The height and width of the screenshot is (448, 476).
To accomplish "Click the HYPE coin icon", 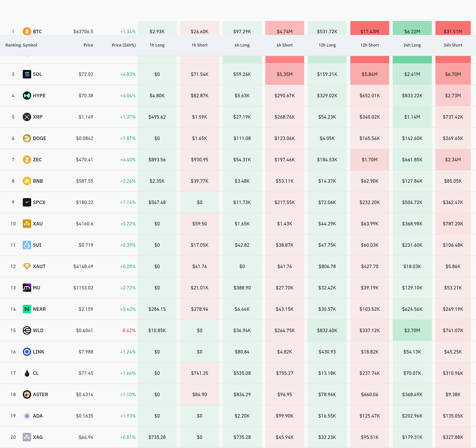I will coord(27,96).
